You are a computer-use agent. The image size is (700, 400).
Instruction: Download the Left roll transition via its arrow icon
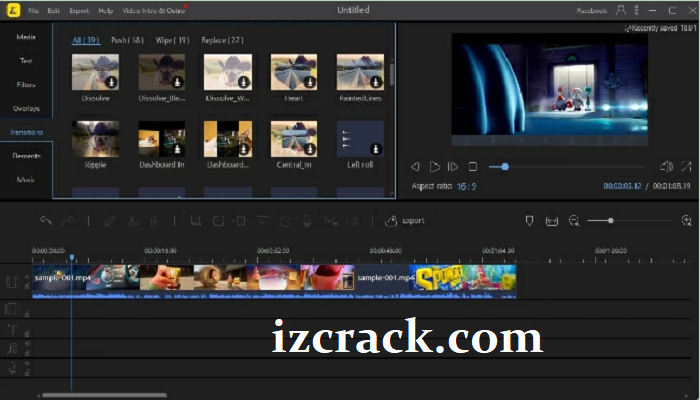click(x=376, y=149)
